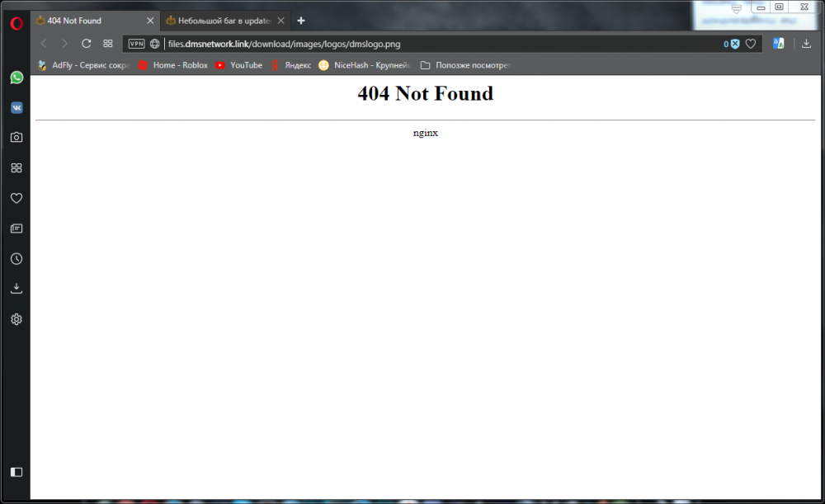This screenshot has width=825, height=504.
Task: Open settings gear in the sidebar
Action: pos(16,319)
